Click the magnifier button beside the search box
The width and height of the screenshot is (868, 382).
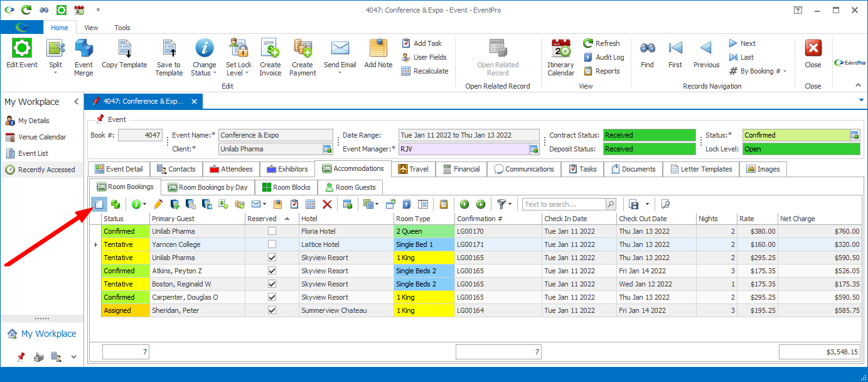(611, 204)
